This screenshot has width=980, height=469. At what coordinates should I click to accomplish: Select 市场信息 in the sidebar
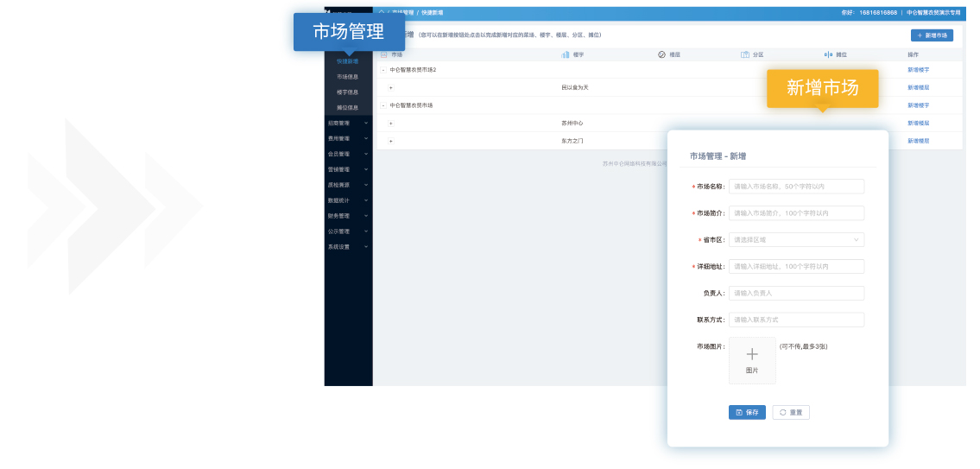click(x=347, y=77)
